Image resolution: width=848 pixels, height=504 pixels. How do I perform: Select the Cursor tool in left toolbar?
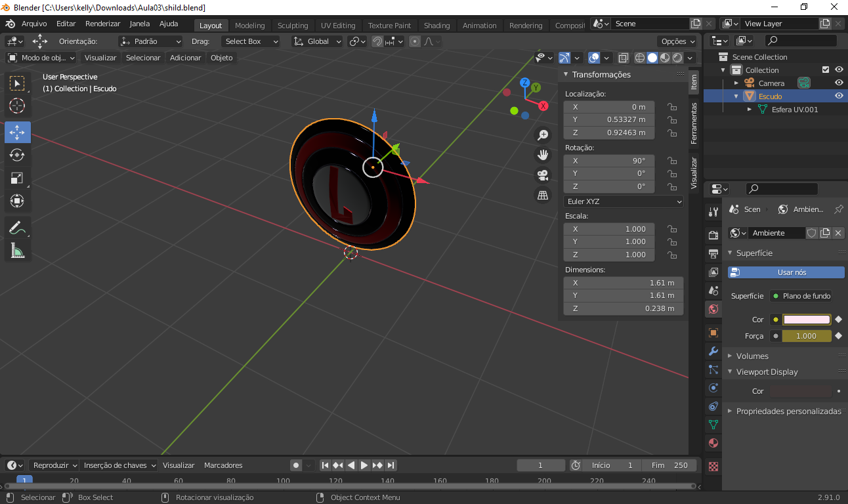(x=18, y=106)
